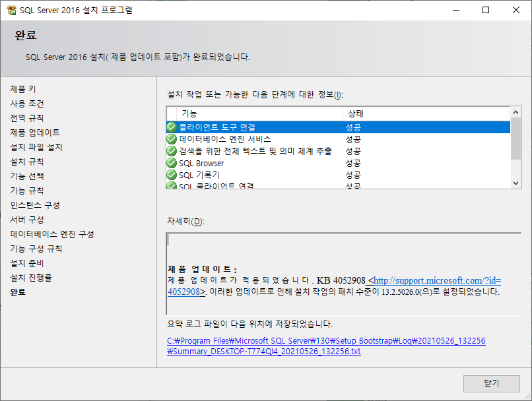Click the feature list scrollbar thumb
The height and width of the screenshot is (401, 532).
point(515,139)
